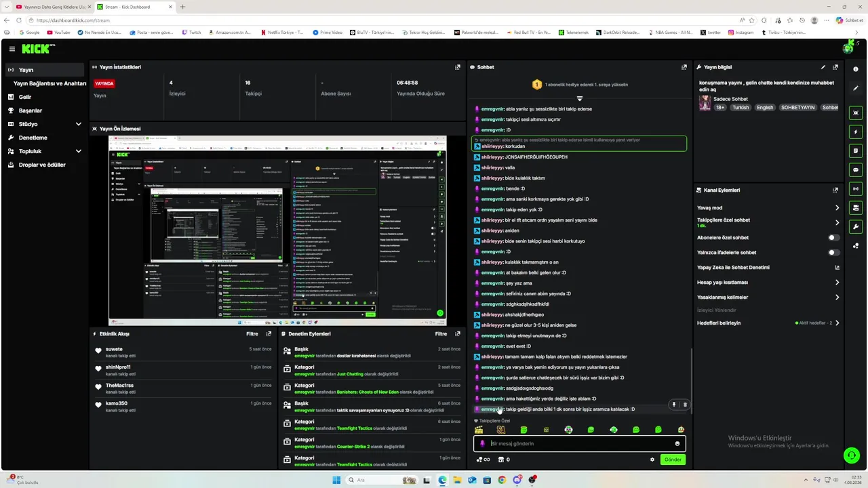Toggle the stream preview widget icon in right sidebar
The width and height of the screenshot is (868, 488).
point(856,113)
